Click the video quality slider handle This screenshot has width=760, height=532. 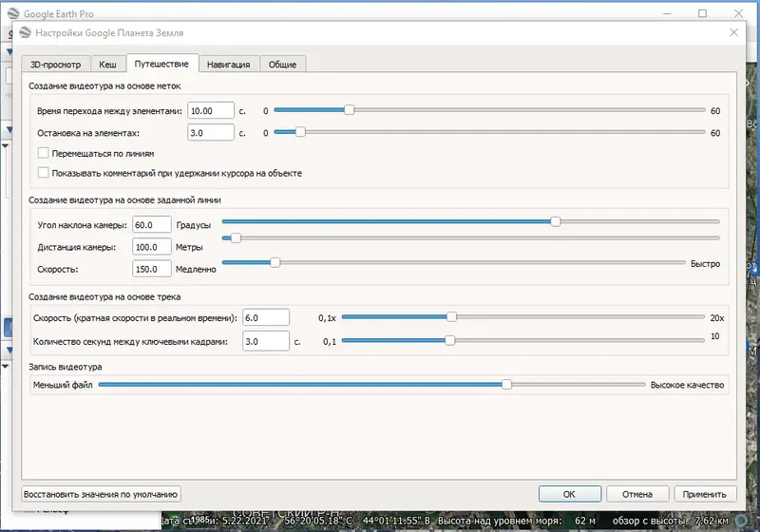[x=506, y=384]
